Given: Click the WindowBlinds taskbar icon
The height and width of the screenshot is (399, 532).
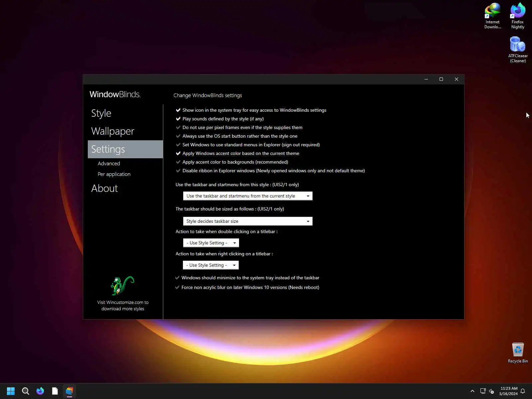Looking at the screenshot, I should pyautogui.click(x=69, y=391).
